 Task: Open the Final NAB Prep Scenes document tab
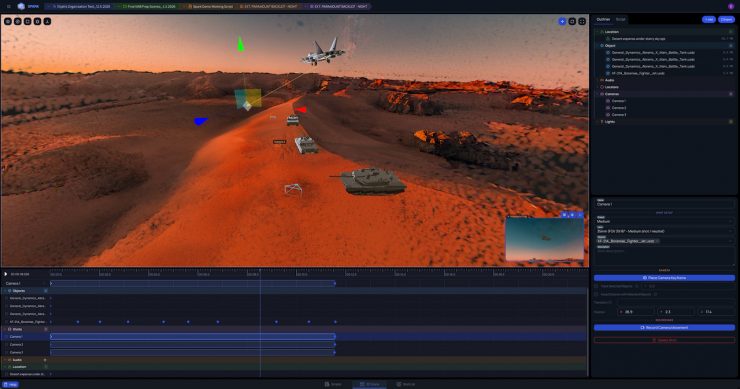[x=148, y=7]
